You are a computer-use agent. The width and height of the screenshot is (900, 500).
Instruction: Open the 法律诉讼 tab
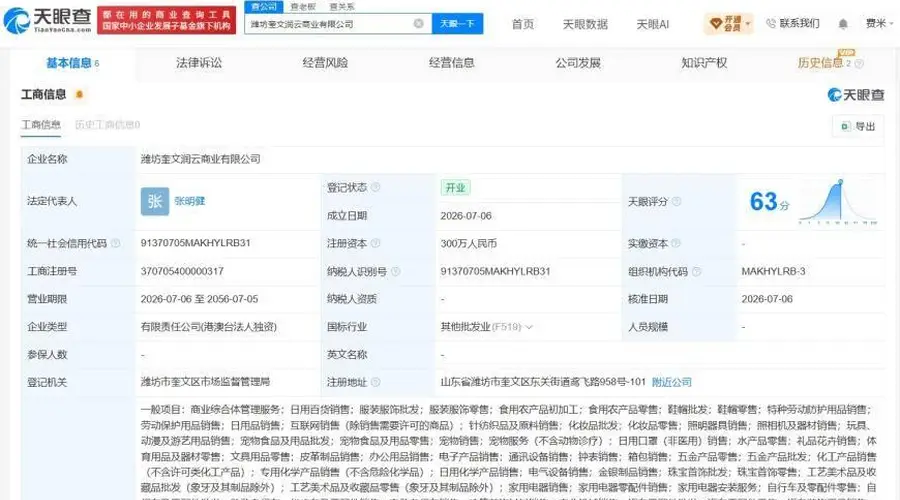[199, 63]
